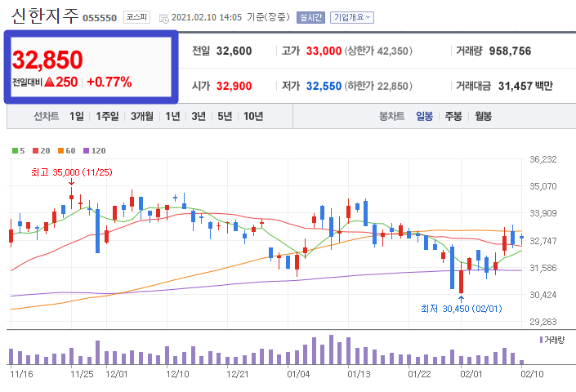Click the 01/04 date axis label

coord(298,374)
